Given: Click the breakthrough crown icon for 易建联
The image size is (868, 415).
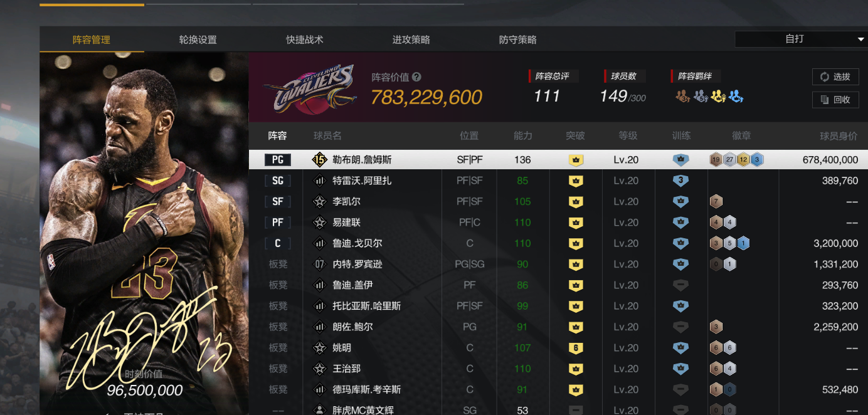Looking at the screenshot, I should click(576, 223).
